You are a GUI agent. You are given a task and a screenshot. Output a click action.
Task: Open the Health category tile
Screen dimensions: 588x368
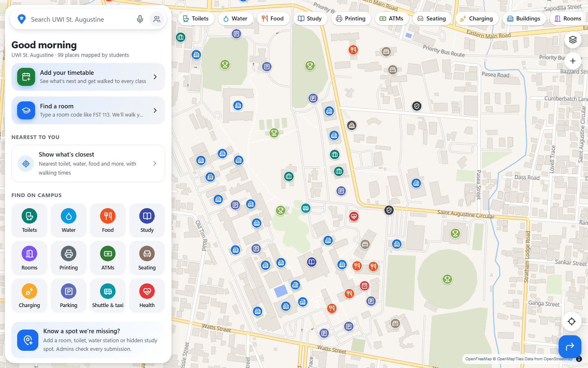[x=147, y=296]
